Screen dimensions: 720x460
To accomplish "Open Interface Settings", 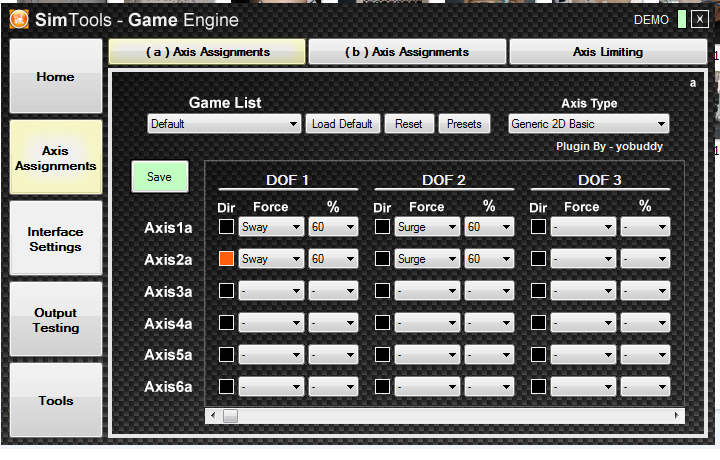I will click(56, 239).
